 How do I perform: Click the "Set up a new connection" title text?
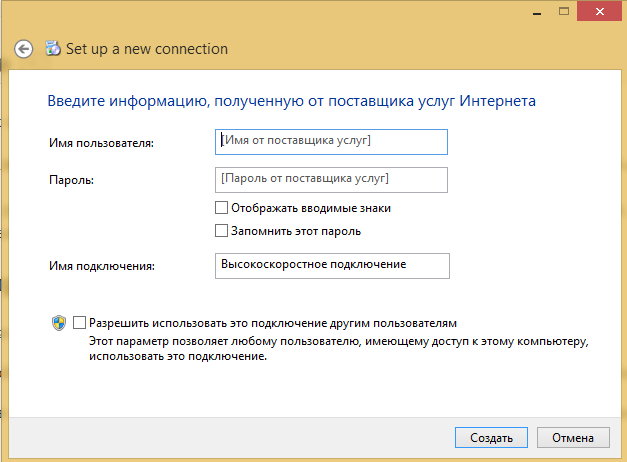click(x=147, y=49)
